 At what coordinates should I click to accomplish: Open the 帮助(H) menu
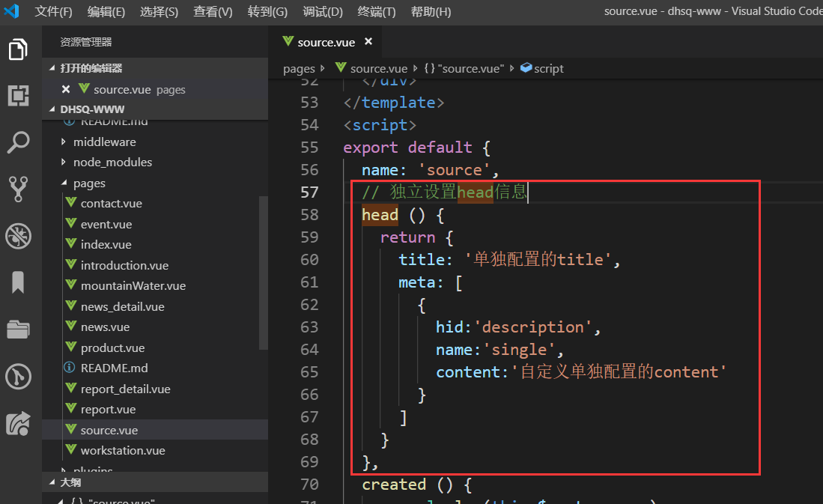(431, 11)
